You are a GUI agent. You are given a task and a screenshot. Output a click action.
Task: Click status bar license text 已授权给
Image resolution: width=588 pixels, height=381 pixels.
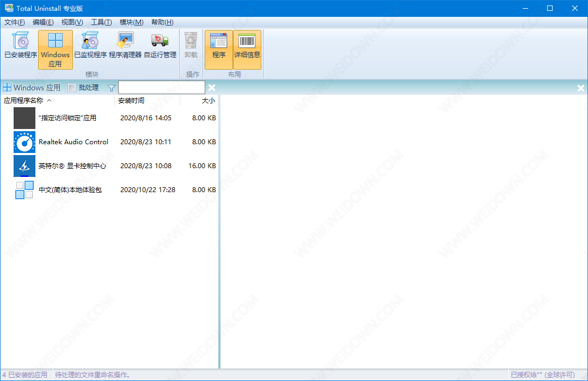click(543, 374)
